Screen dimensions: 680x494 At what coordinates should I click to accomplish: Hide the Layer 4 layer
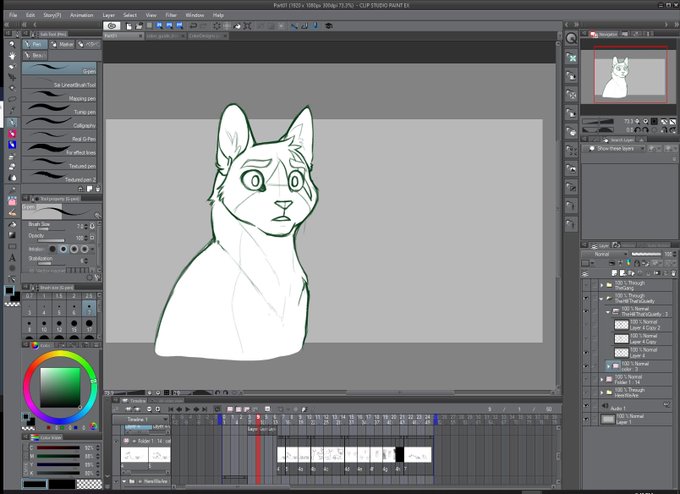tap(586, 353)
